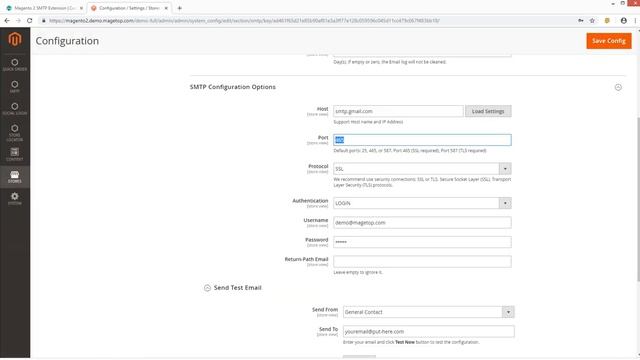Click the empty Return-Path Email field

[x=422, y=262]
